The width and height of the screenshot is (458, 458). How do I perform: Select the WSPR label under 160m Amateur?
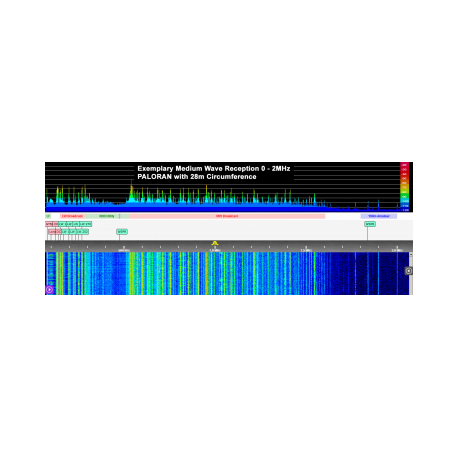coord(370,224)
